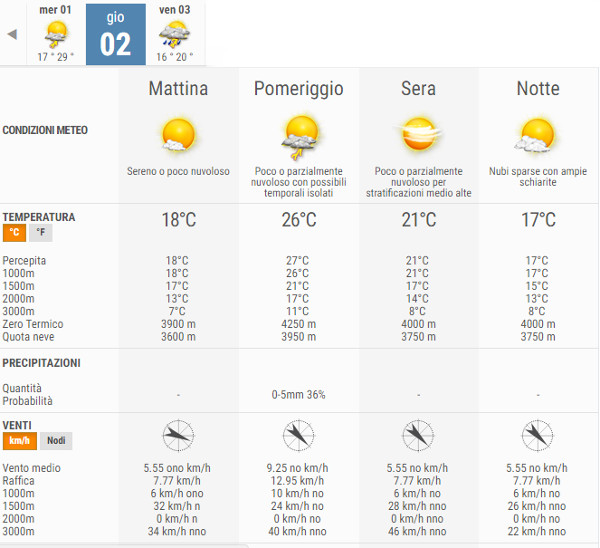Click the Mattina sunny weather icon
Viewport: 600px width, 548px height.
178,135
